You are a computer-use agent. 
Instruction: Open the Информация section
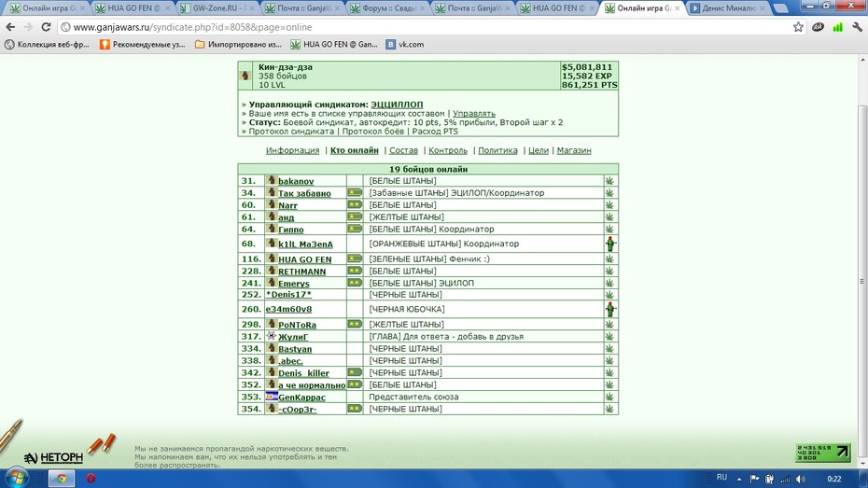tap(292, 150)
